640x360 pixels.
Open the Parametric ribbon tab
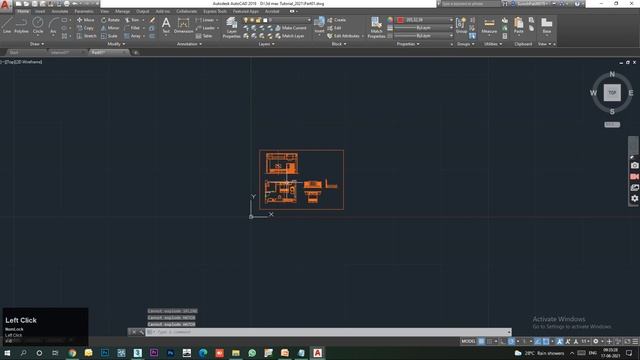[84, 11]
